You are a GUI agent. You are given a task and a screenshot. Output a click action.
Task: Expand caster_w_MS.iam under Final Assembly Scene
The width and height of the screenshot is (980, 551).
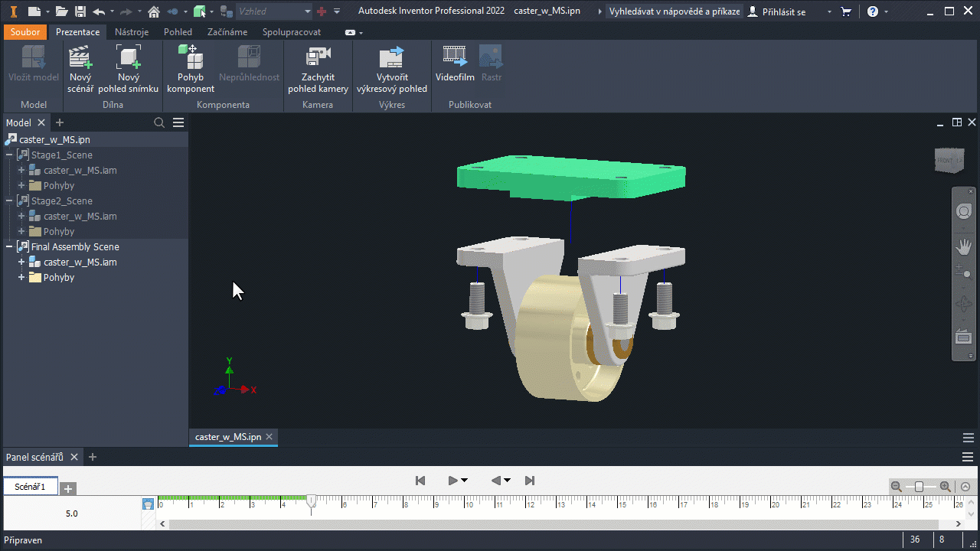tap(21, 262)
